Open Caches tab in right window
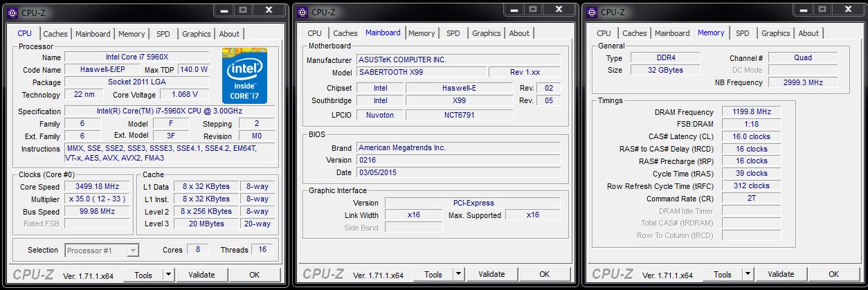The height and width of the screenshot is (290, 868). (634, 33)
